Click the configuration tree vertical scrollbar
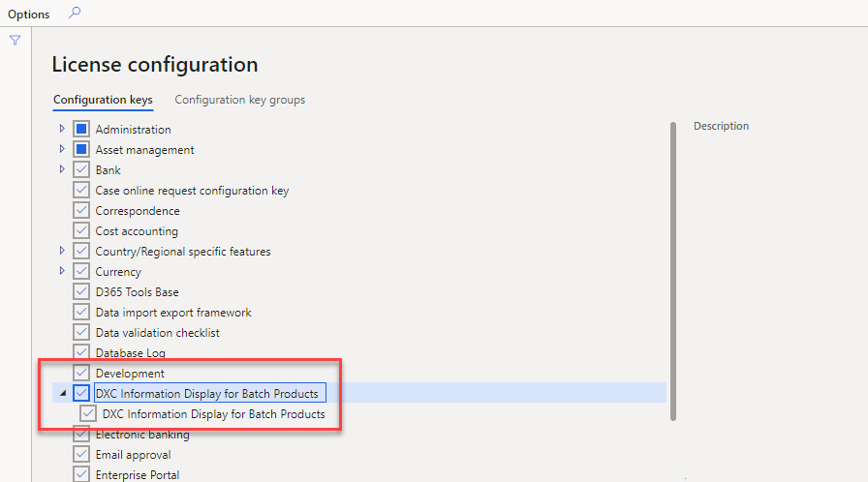The width and height of the screenshot is (868, 482). pos(672,271)
